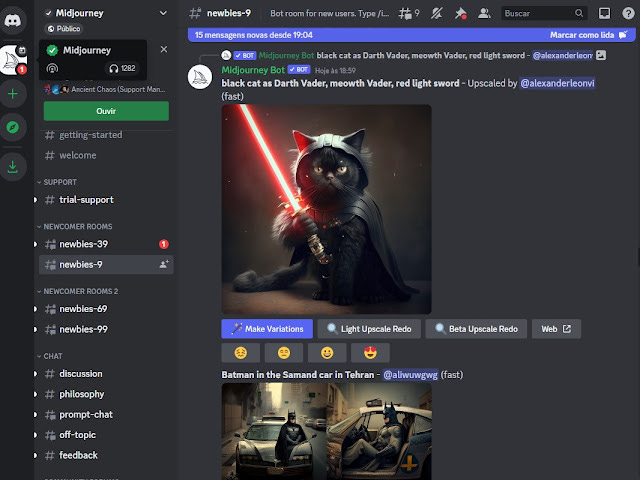Open Discord home direct messages icon

point(13,20)
